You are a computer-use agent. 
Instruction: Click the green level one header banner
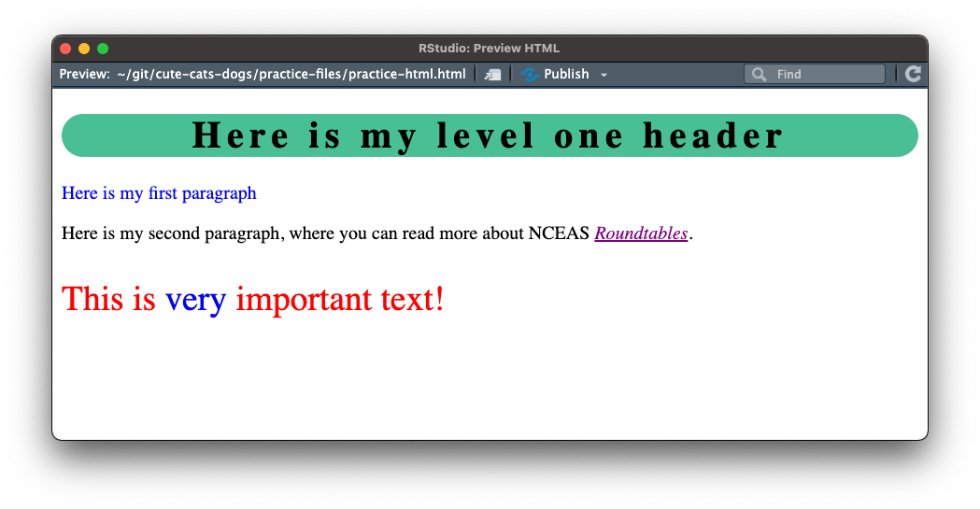[490, 135]
